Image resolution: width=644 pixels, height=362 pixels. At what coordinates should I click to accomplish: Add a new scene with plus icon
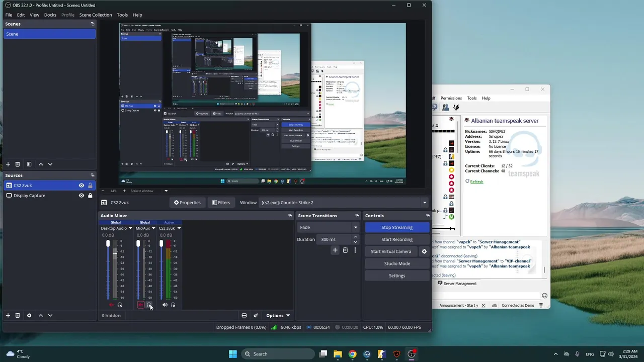(x=8, y=164)
